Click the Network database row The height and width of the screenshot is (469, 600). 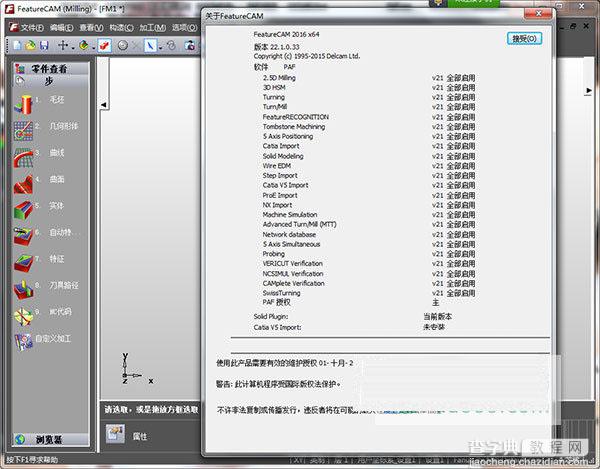369,234
